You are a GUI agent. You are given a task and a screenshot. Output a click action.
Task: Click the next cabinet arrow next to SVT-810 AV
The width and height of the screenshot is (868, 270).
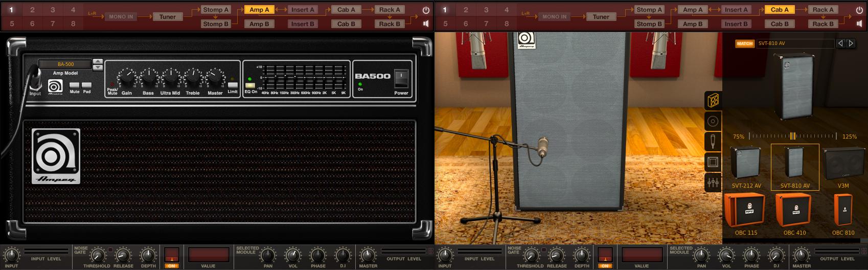tap(851, 43)
